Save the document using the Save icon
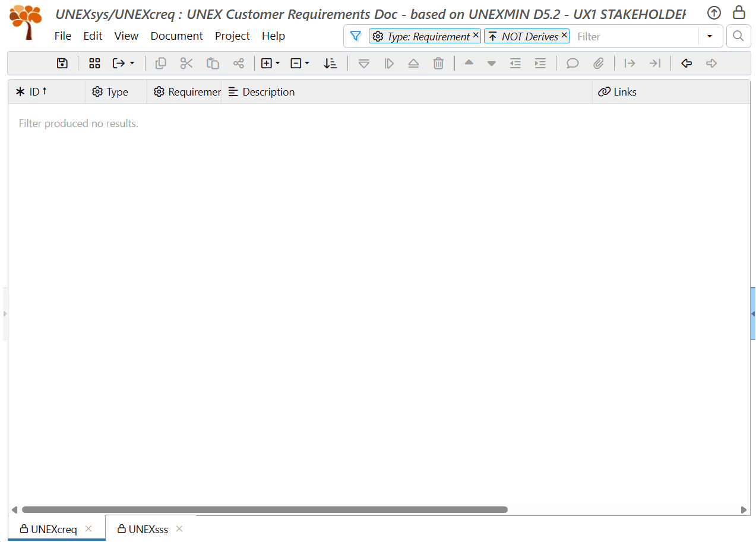The height and width of the screenshot is (542, 756). [x=62, y=63]
